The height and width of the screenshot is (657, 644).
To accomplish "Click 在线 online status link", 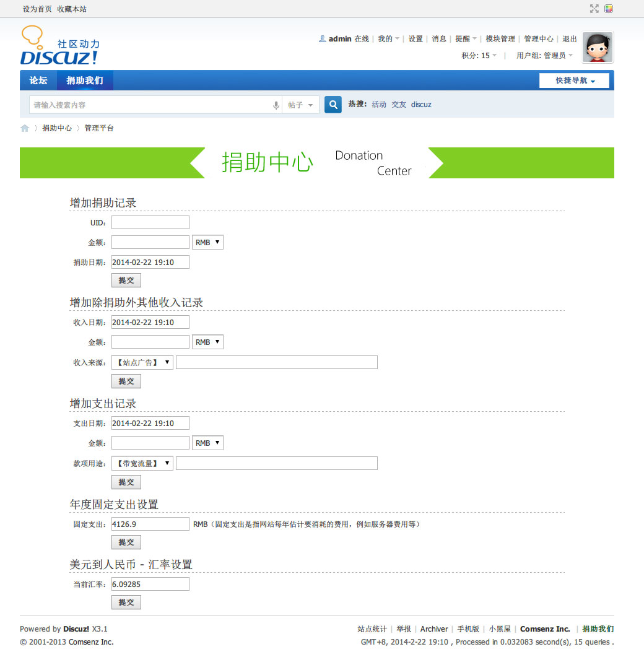I will 362,39.
